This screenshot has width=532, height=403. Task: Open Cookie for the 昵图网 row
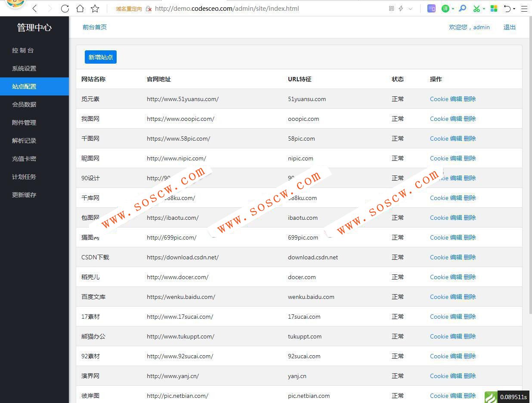439,158
